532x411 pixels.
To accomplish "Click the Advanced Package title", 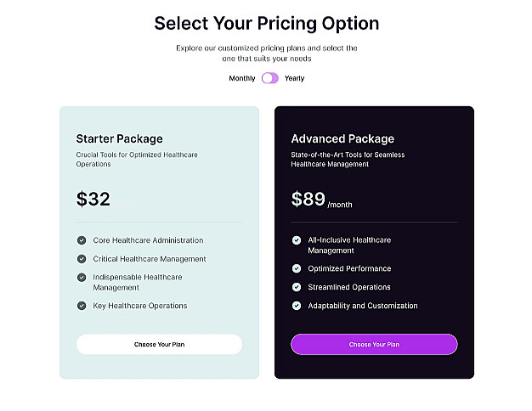I will tap(342, 138).
